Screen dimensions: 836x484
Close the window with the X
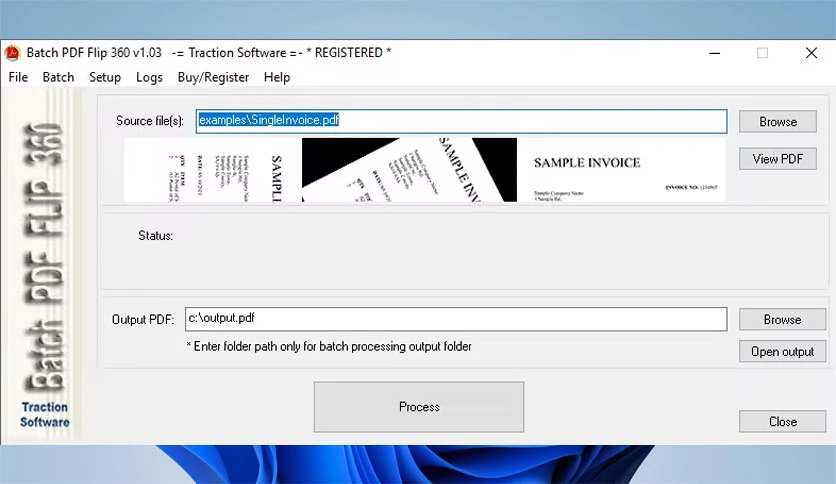click(x=811, y=53)
